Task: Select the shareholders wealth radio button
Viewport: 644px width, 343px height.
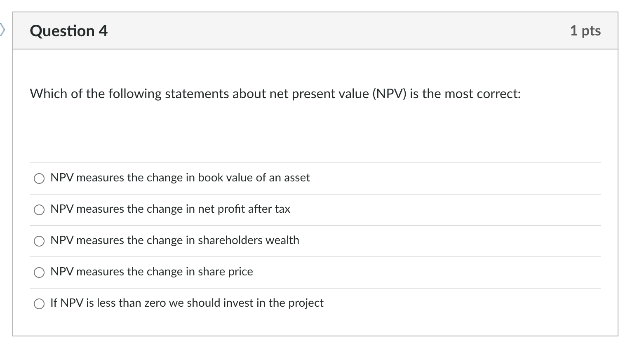Action: (39, 241)
